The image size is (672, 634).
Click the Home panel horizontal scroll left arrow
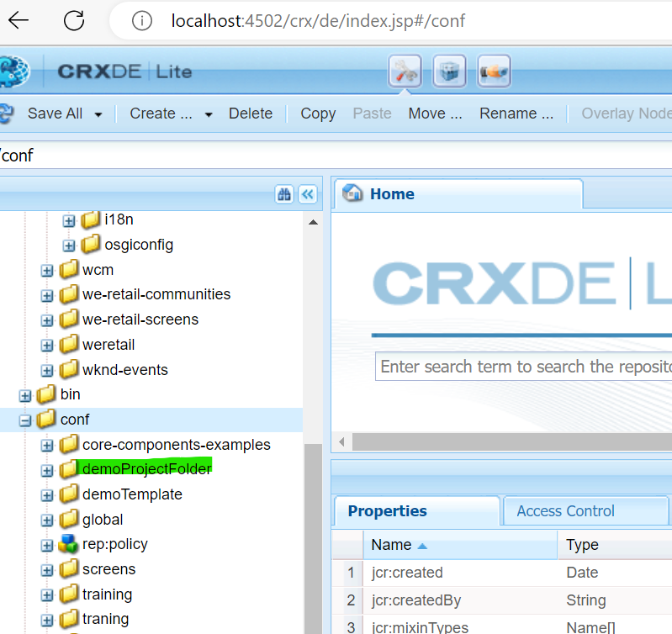[341, 441]
